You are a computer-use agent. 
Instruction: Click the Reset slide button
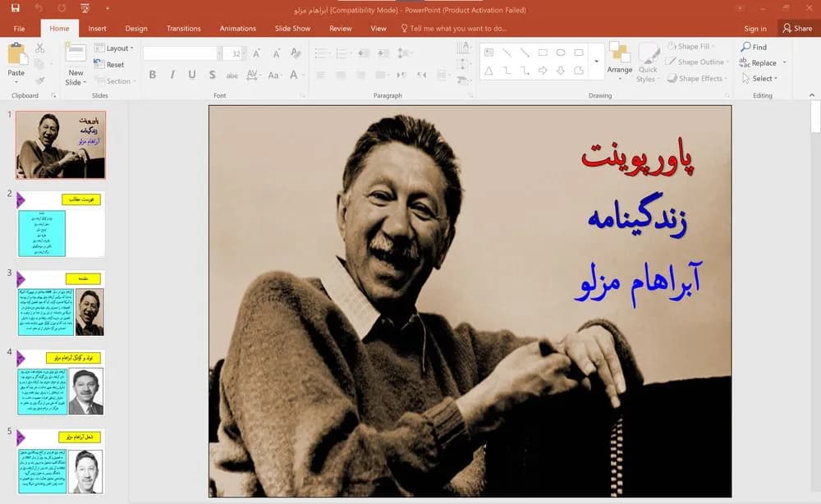pyautogui.click(x=109, y=64)
